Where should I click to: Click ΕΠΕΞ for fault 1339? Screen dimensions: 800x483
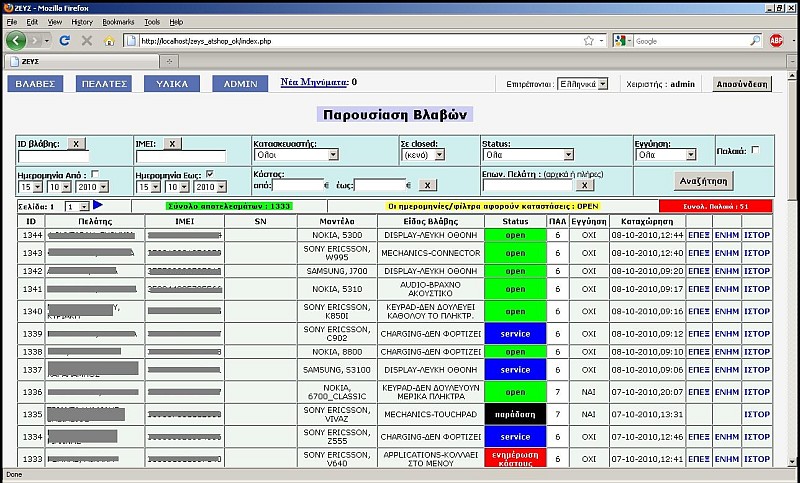pos(699,334)
